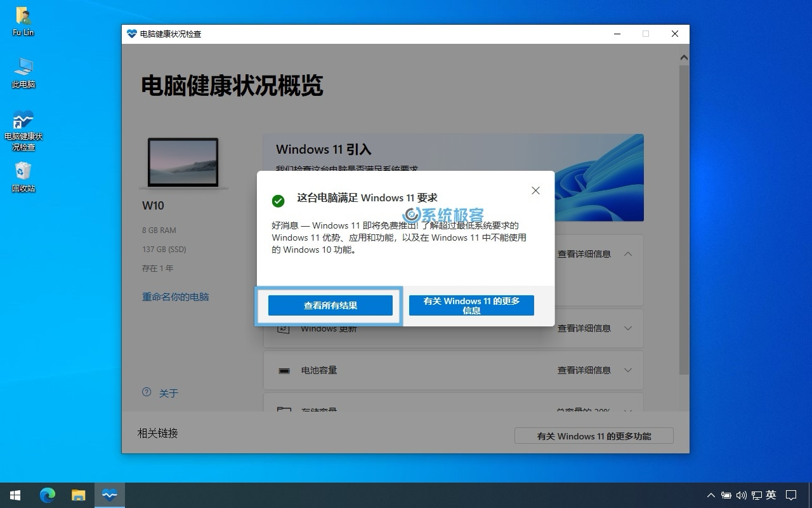Click scrollbar up arrow in Health Check
This screenshot has height=508, width=812.
[684, 58]
